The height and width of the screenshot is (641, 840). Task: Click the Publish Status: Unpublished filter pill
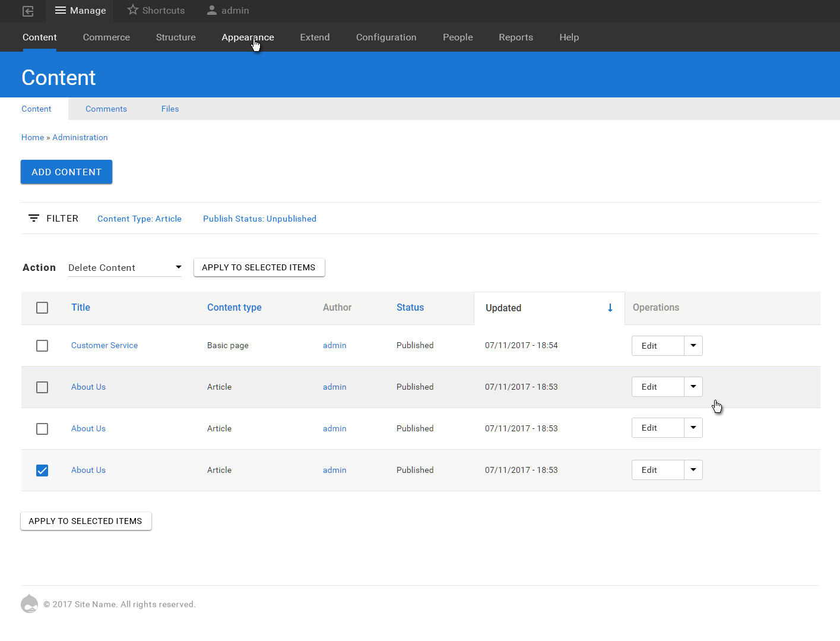pos(259,219)
